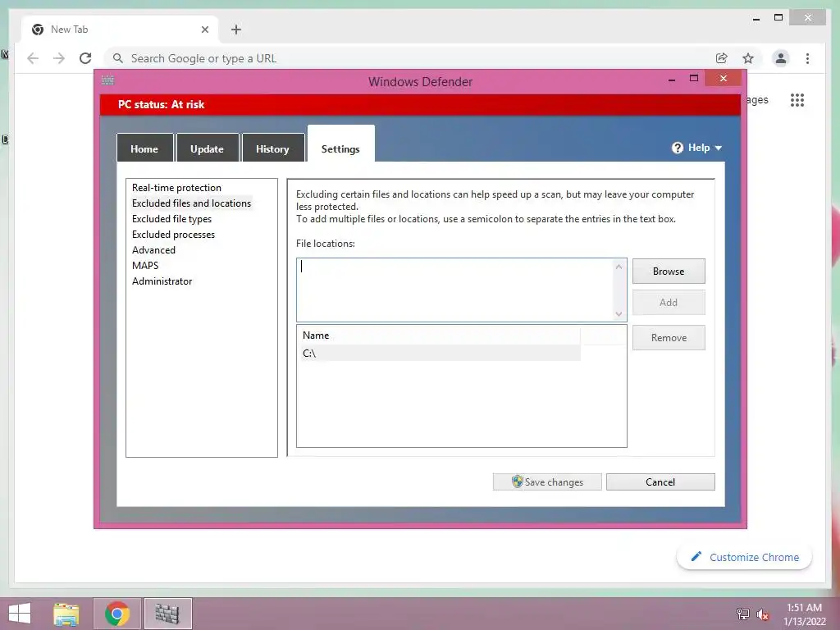Open the Chrome profile avatar
Image resolution: width=840 pixels, height=630 pixels.
(x=781, y=58)
